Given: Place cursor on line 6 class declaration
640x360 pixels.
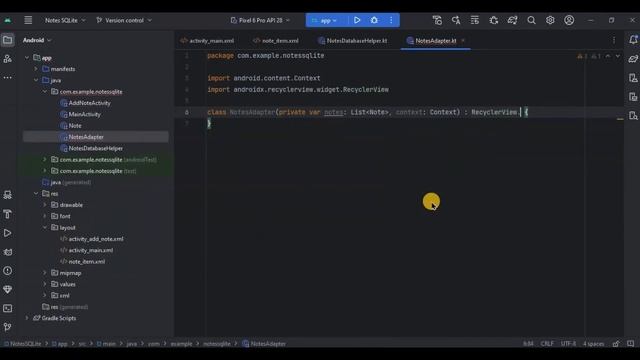Looking at the screenshot, I should (367, 112).
